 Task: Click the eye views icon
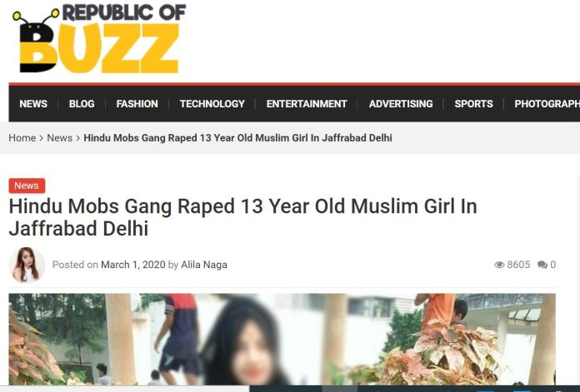tap(499, 265)
